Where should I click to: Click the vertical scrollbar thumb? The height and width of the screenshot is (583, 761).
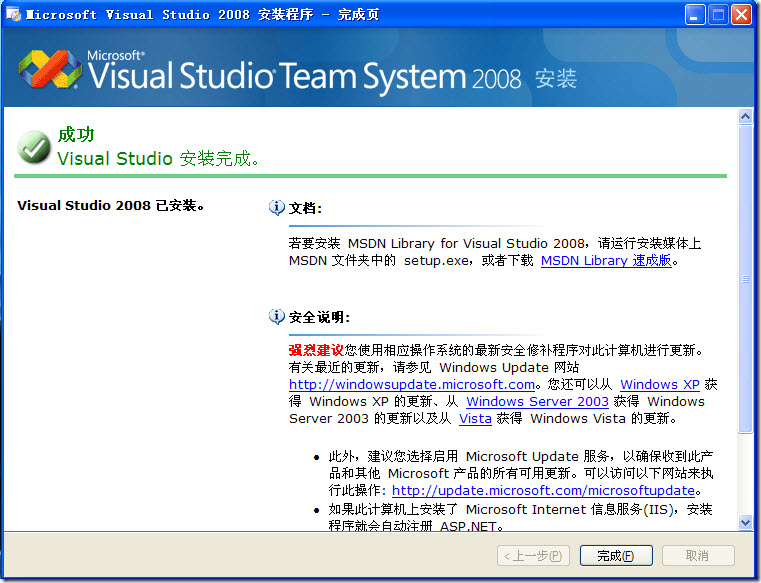pyautogui.click(x=745, y=278)
